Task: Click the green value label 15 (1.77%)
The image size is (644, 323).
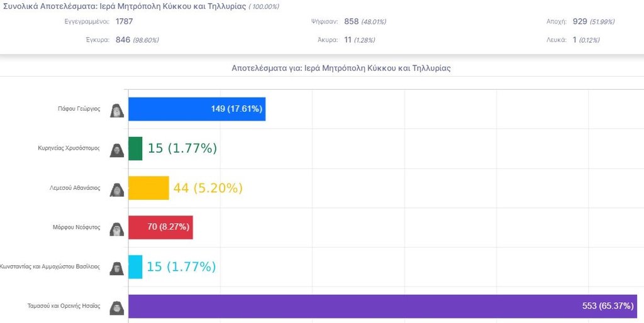Action: (x=182, y=148)
